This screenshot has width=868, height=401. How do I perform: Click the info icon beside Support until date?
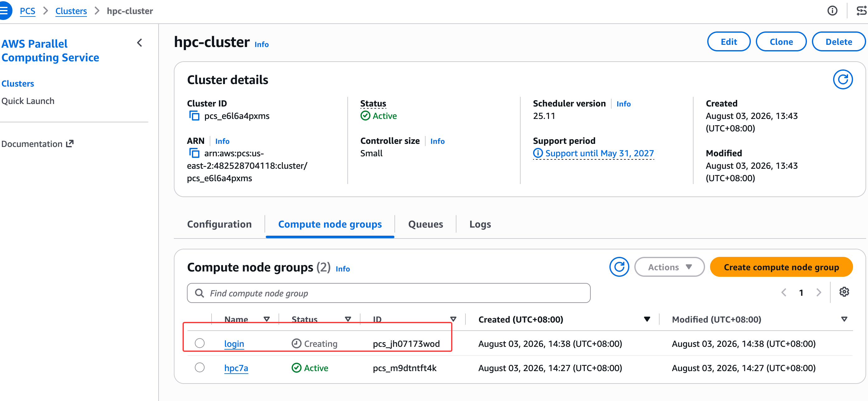click(x=538, y=153)
